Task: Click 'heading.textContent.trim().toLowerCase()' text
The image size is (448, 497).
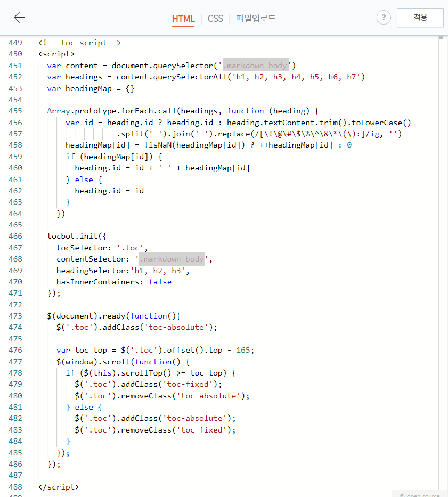Action: click(x=319, y=123)
